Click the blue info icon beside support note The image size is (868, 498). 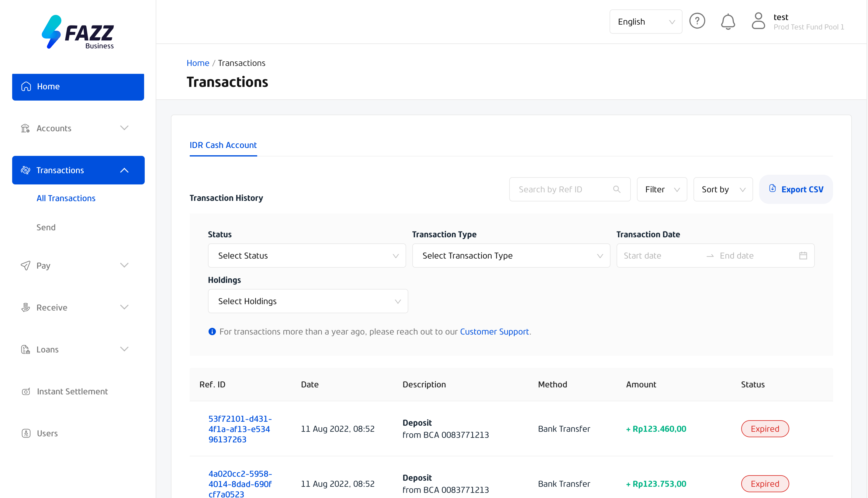pos(212,331)
